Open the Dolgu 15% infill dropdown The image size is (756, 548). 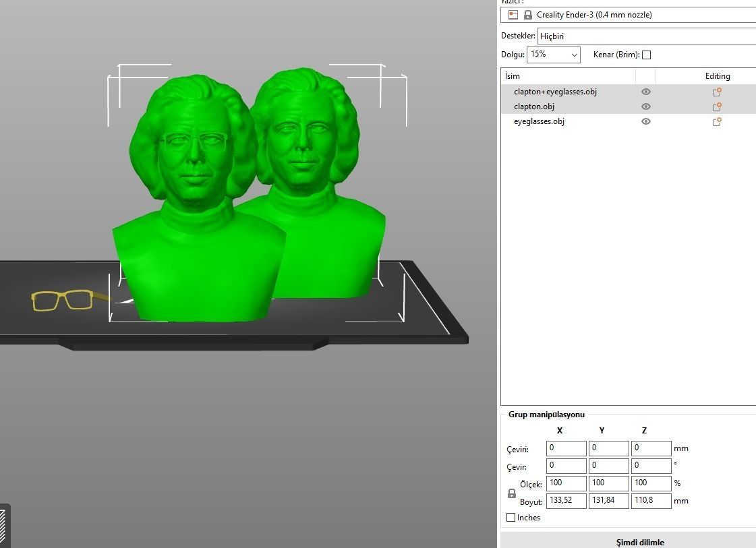pos(554,55)
